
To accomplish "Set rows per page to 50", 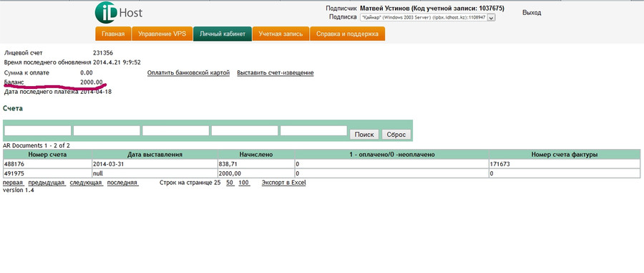I will coord(230,183).
